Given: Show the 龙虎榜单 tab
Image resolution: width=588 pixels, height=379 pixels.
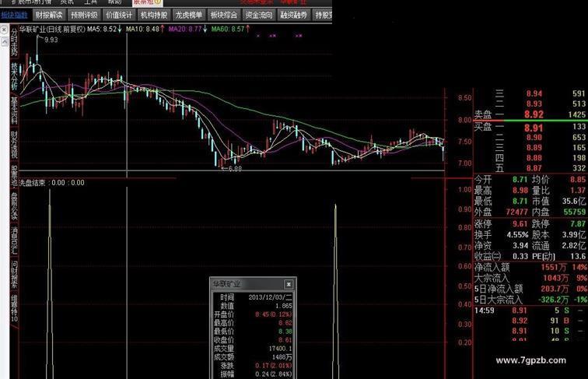Looking at the screenshot, I should (189, 15).
